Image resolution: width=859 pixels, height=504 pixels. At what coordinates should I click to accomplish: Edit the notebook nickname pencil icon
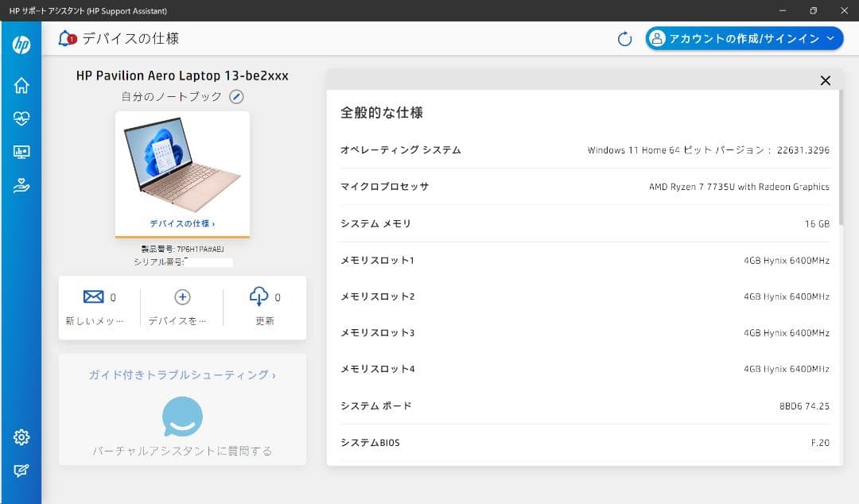click(x=236, y=96)
